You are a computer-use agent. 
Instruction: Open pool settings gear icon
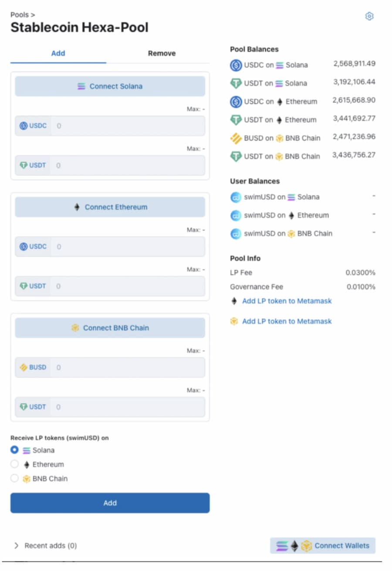click(369, 16)
